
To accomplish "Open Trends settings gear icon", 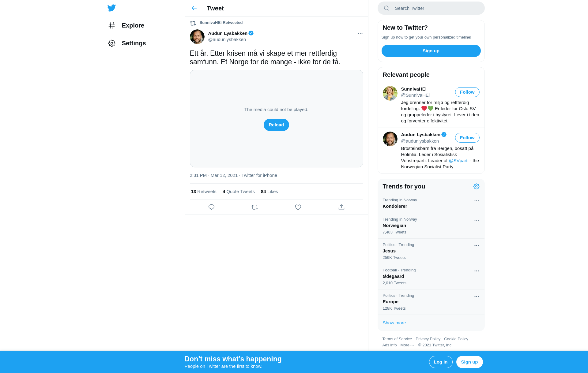I will (476, 186).
